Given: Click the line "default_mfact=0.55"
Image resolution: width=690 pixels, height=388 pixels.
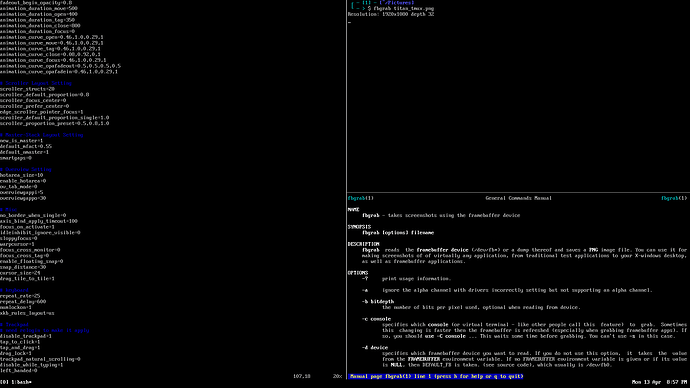Looking at the screenshot, I should (x=26, y=146).
